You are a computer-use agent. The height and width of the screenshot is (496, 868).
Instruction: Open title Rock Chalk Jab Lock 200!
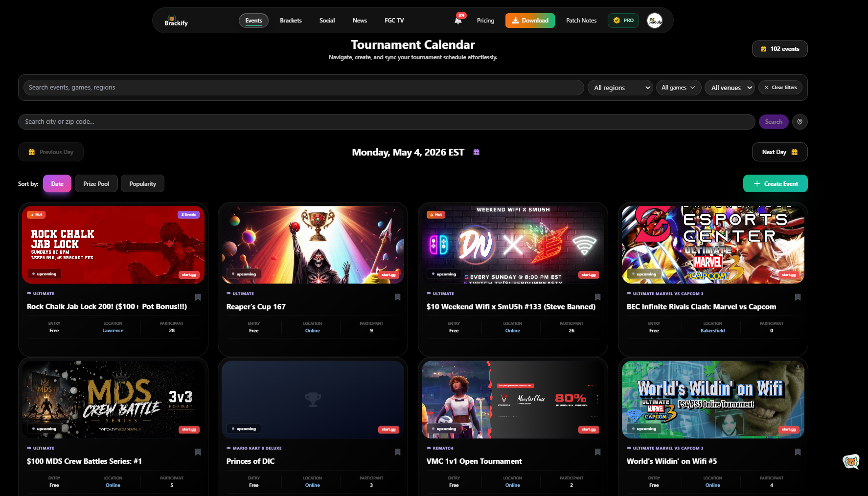tap(107, 307)
